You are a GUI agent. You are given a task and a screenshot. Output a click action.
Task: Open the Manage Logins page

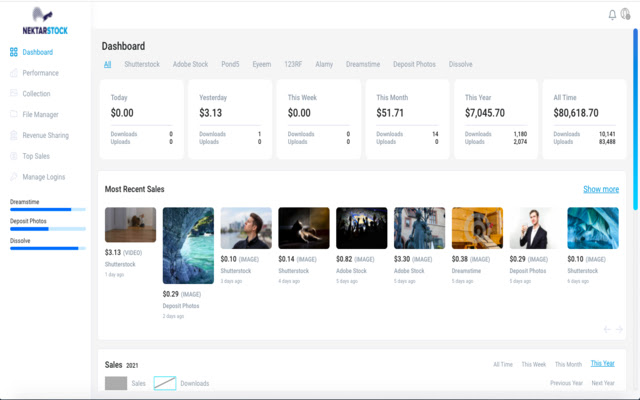pos(44,177)
